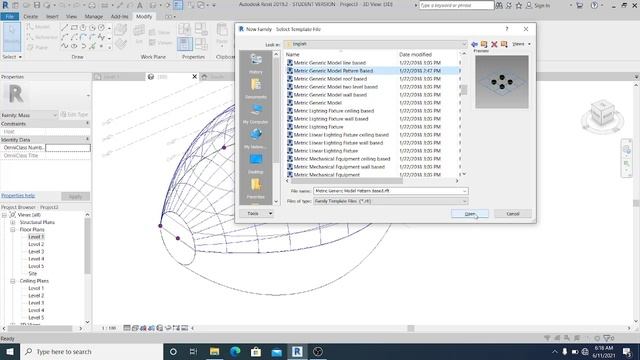Screen dimensions: 640x360
Task: Open Documents location in the places sidebar
Action: (x=256, y=88)
